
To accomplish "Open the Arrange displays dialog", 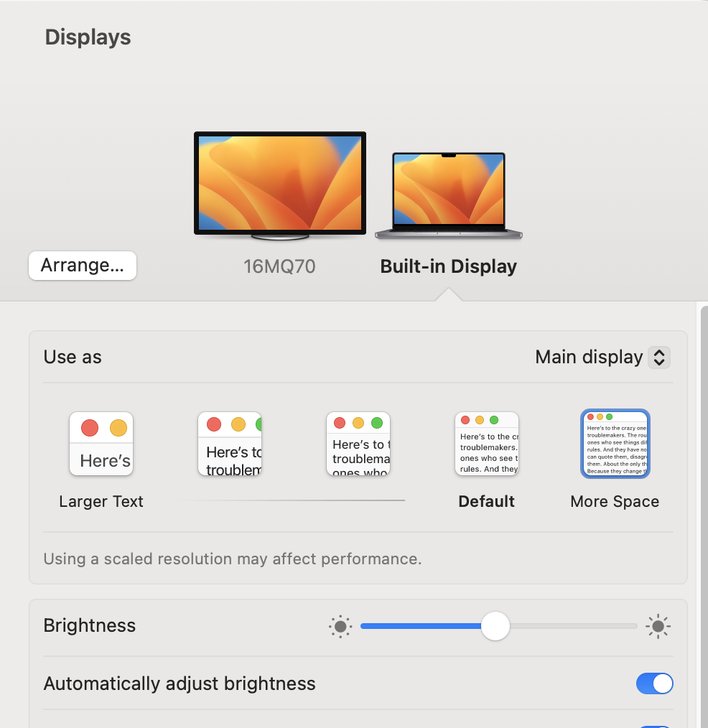I will click(x=82, y=266).
